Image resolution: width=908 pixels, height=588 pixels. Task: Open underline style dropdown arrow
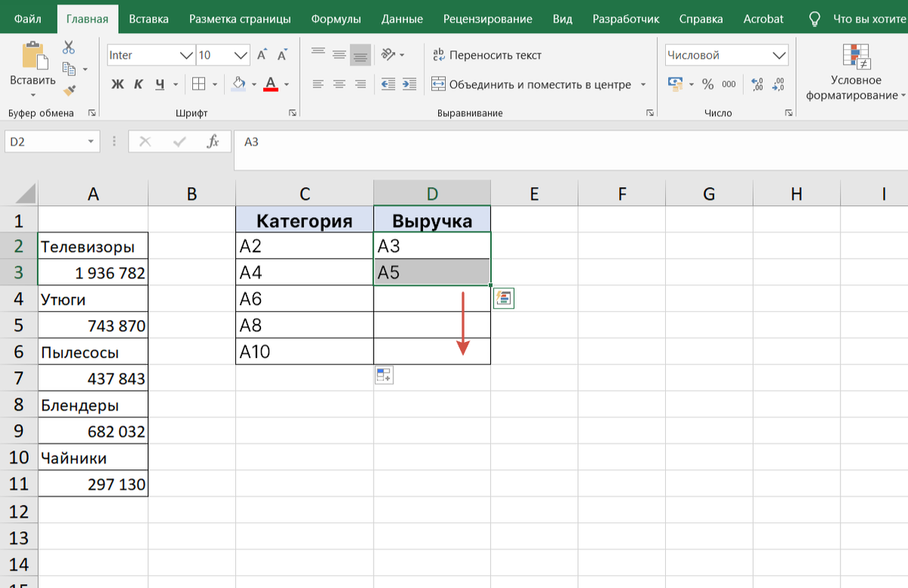176,85
